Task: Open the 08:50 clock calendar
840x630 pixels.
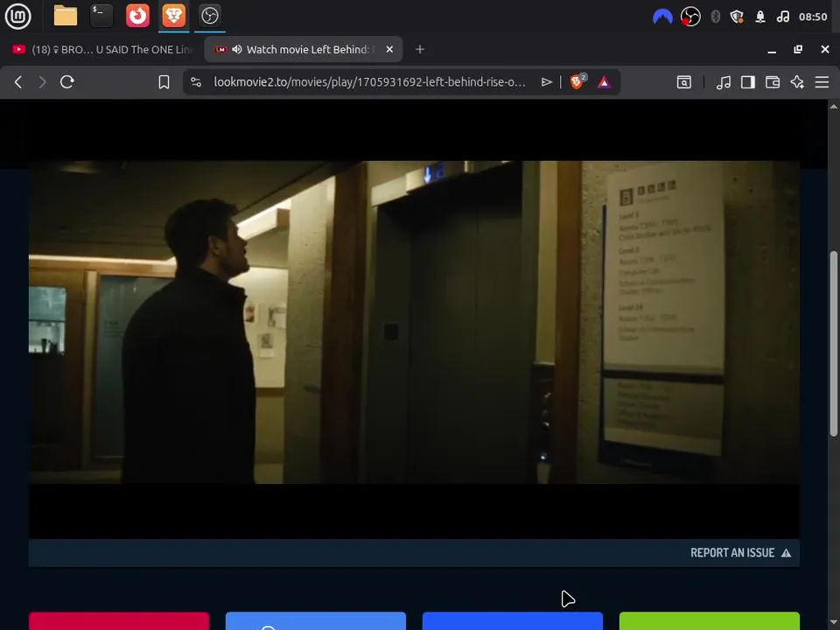Action: pos(813,17)
